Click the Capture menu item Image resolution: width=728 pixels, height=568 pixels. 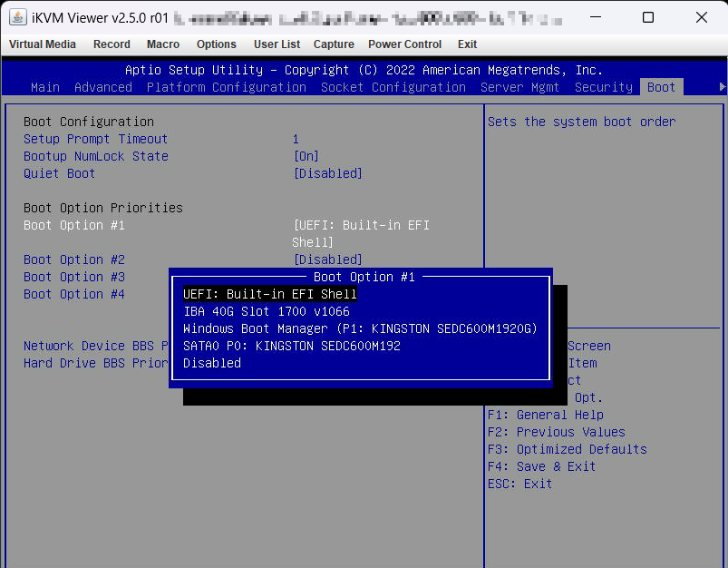click(334, 44)
